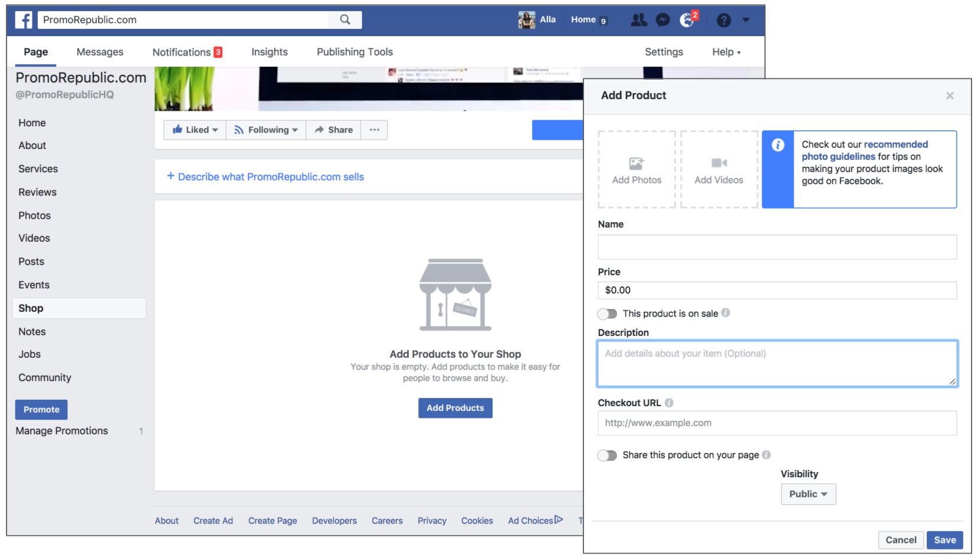Screen dimensions: 978x560
Task: Open Alla's profile picture
Action: (527, 20)
